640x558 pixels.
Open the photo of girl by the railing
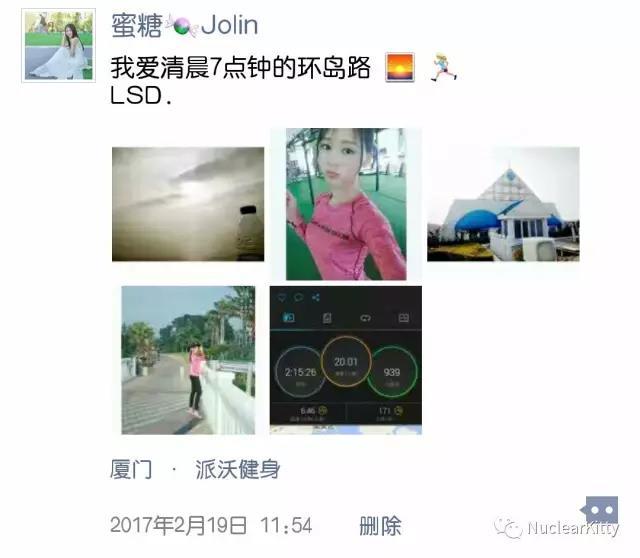click(188, 360)
